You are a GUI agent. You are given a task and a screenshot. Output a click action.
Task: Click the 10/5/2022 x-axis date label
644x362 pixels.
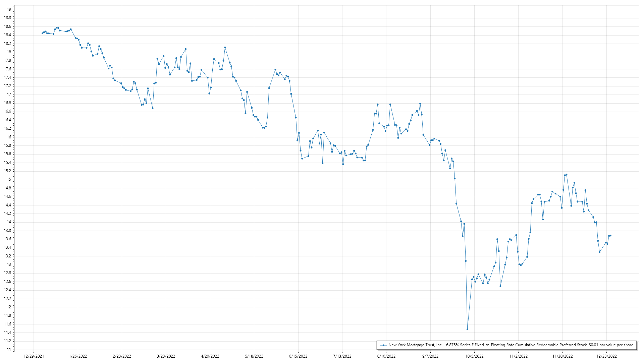click(x=474, y=356)
